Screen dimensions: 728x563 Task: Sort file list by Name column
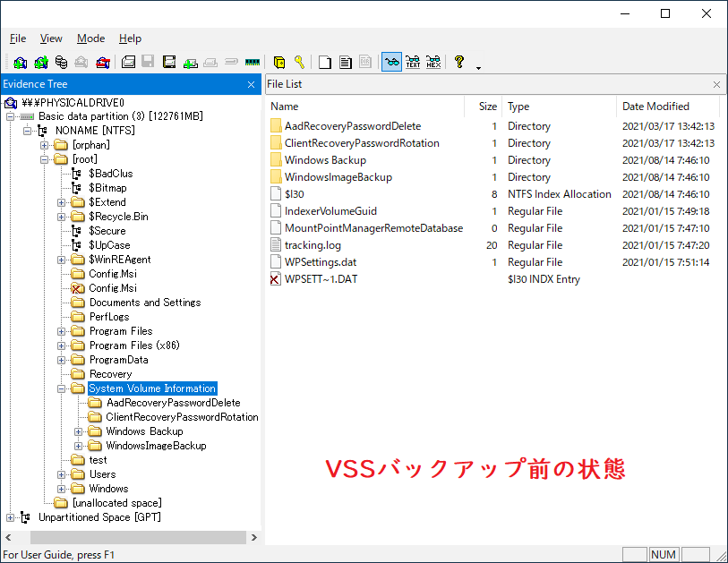click(366, 107)
